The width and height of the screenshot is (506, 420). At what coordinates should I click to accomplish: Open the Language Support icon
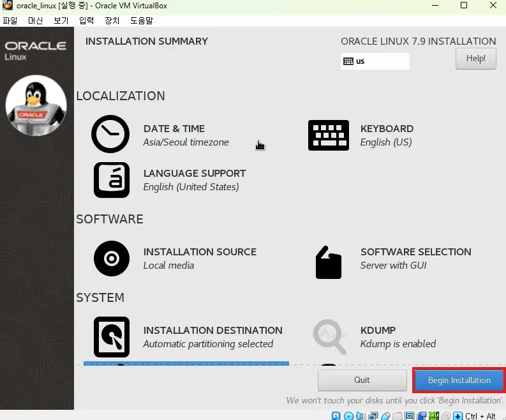112,180
